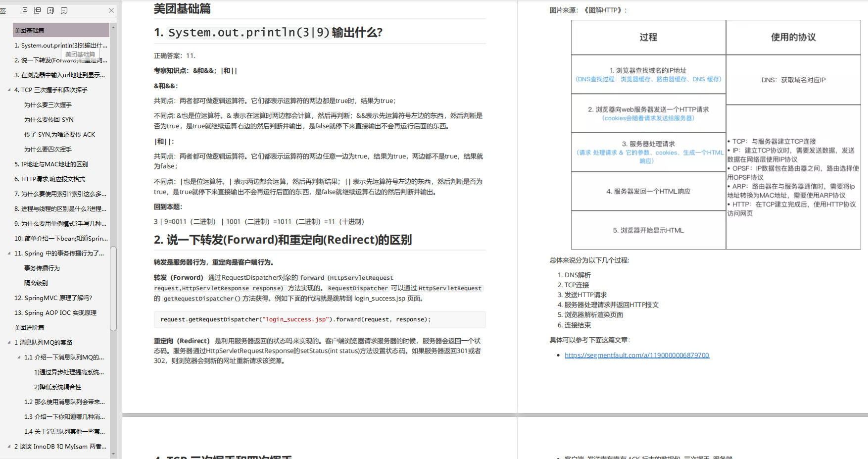Click the bookmark panel scroll-down arrow
This screenshot has width=868, height=459.
(113, 454)
